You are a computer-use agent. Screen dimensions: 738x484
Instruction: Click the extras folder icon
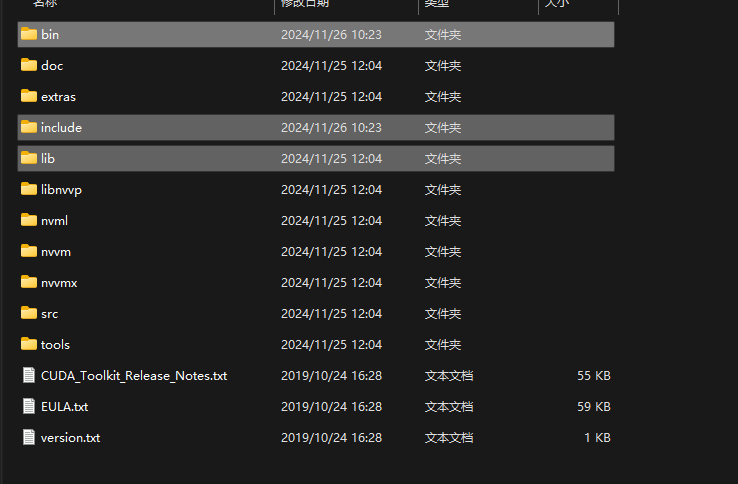pos(29,96)
